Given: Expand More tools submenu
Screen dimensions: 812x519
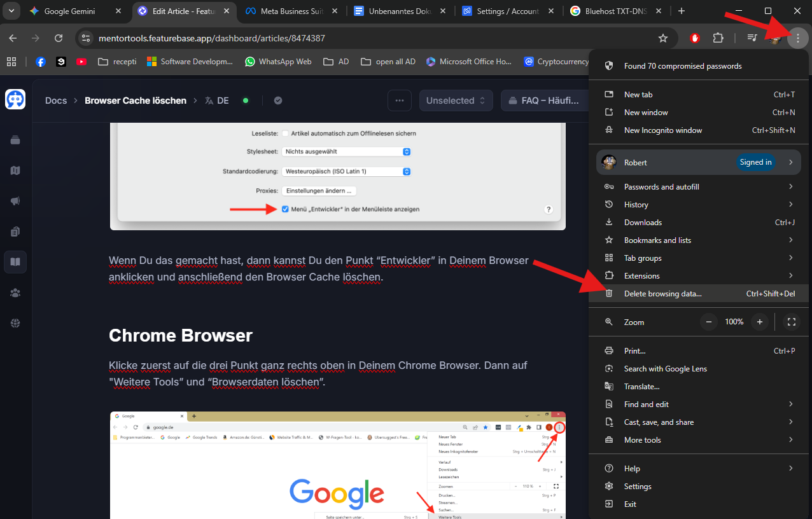Looking at the screenshot, I should pyautogui.click(x=699, y=439).
